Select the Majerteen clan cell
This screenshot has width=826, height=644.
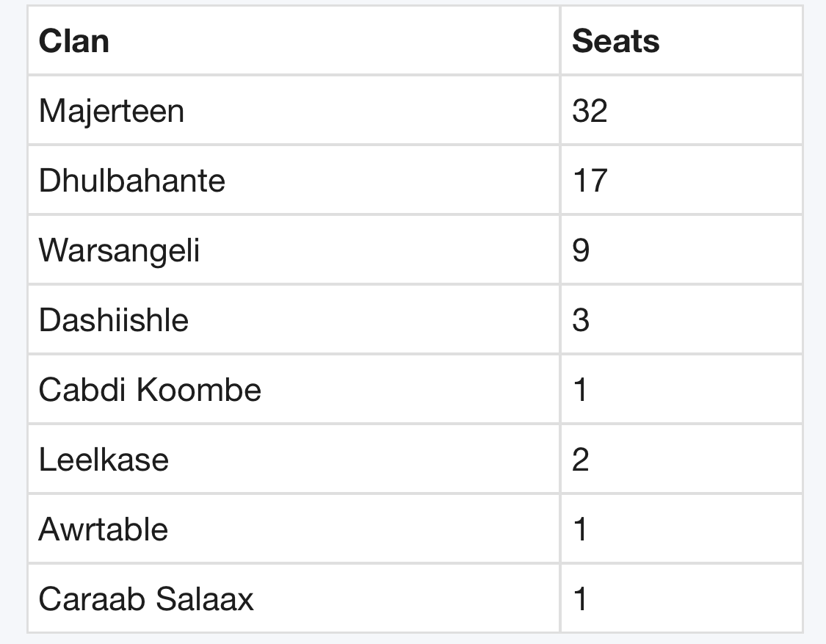coord(112,111)
